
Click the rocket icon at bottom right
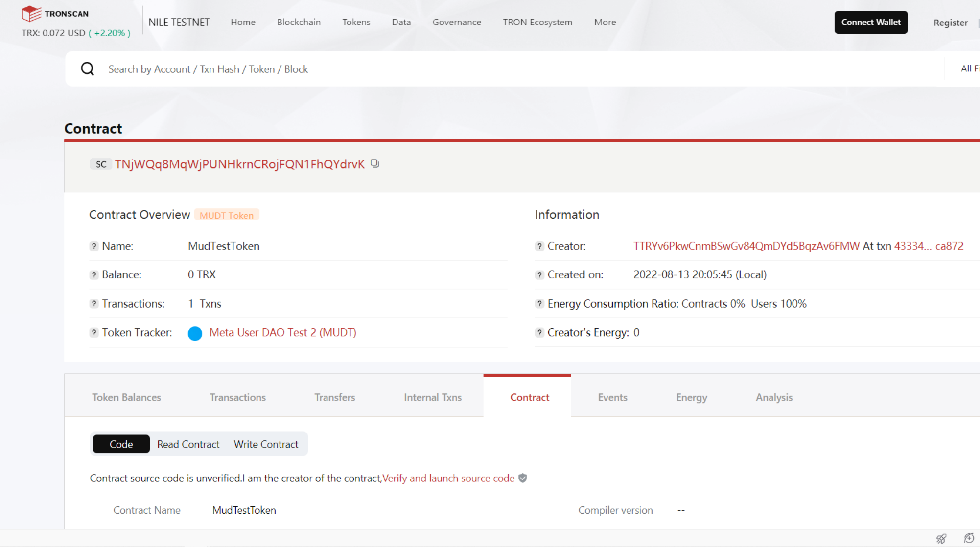(x=941, y=538)
